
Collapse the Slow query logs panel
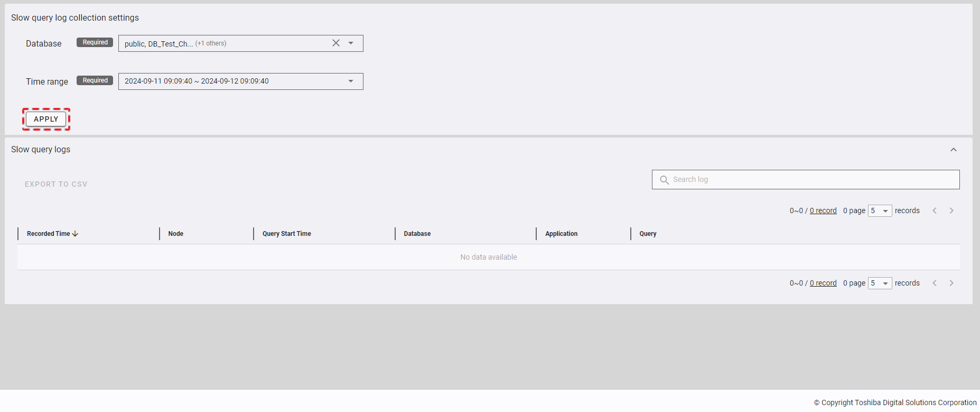(x=953, y=150)
